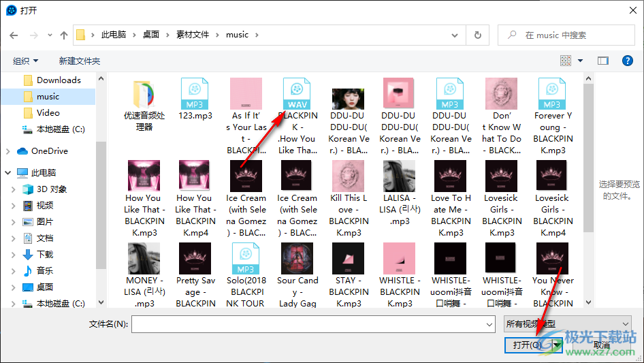Viewport: 644px width, 363px height.
Task: Click the 取消 button
Action: click(601, 345)
